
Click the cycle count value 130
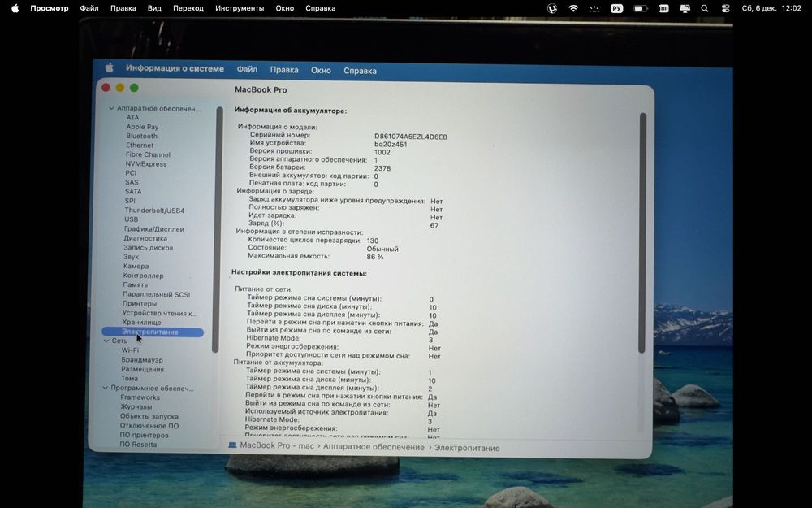373,241
